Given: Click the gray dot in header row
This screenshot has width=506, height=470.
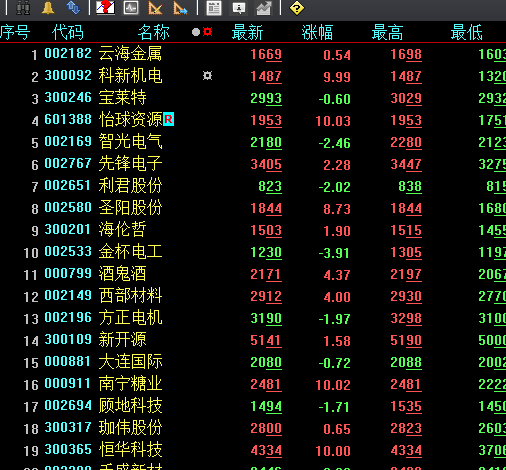Looking at the screenshot, I should [x=196, y=32].
